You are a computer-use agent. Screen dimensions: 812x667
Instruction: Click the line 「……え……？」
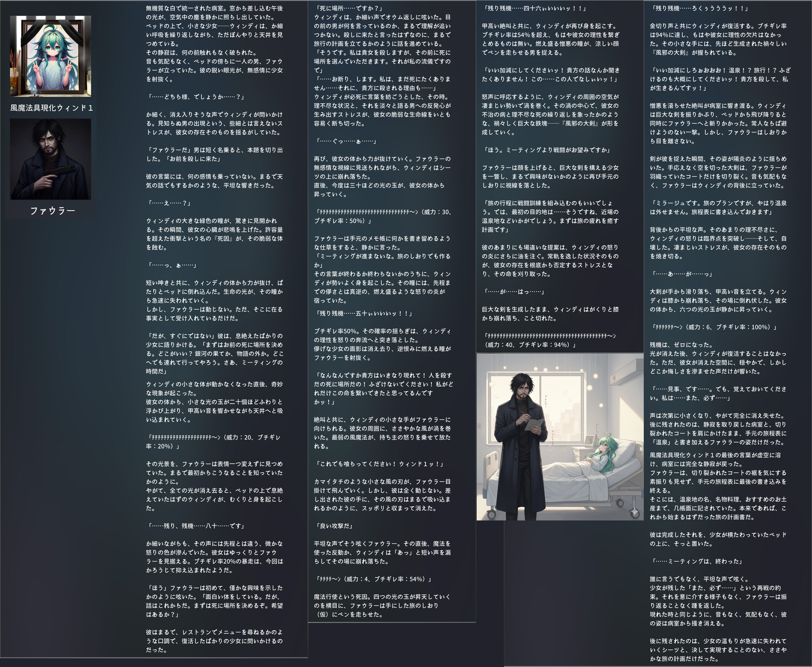(169, 203)
